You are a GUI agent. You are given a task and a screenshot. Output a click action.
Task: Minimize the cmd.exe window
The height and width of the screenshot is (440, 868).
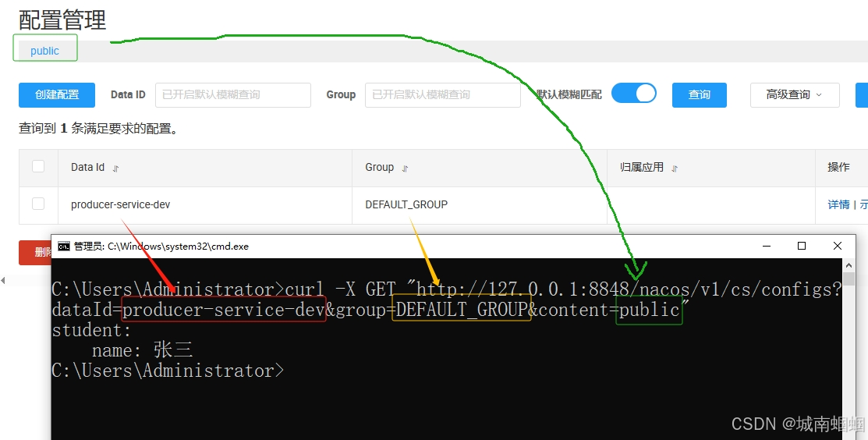(x=767, y=246)
